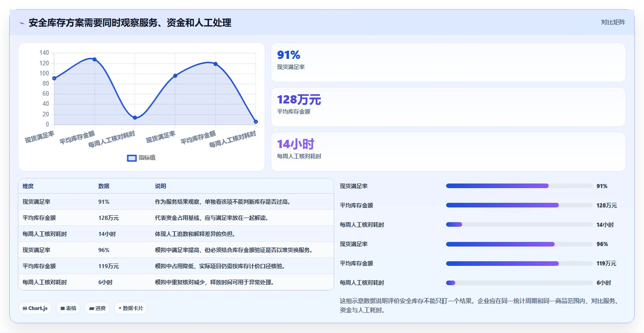Select the 数据卡片 tag pill
Image resolution: width=644 pixels, height=333 pixels.
[131, 308]
